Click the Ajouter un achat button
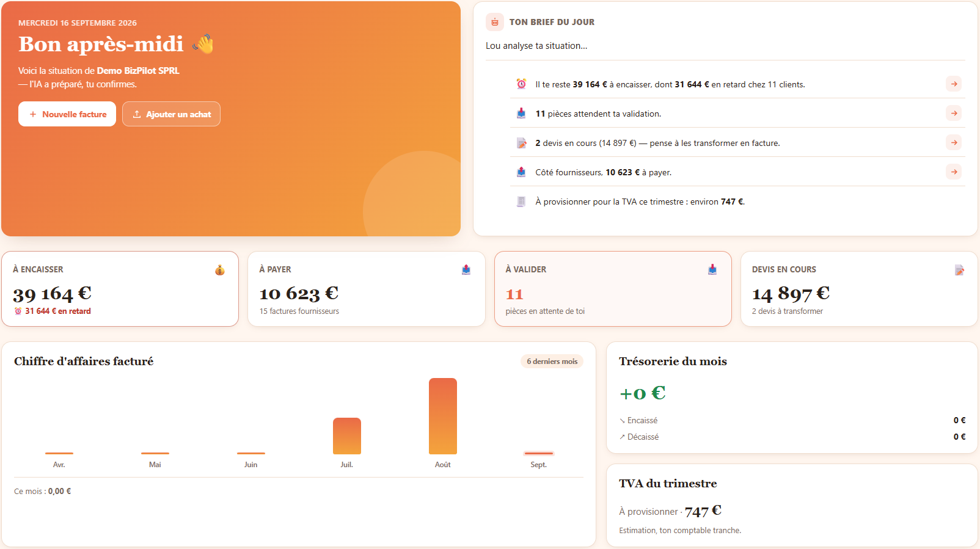 (171, 114)
